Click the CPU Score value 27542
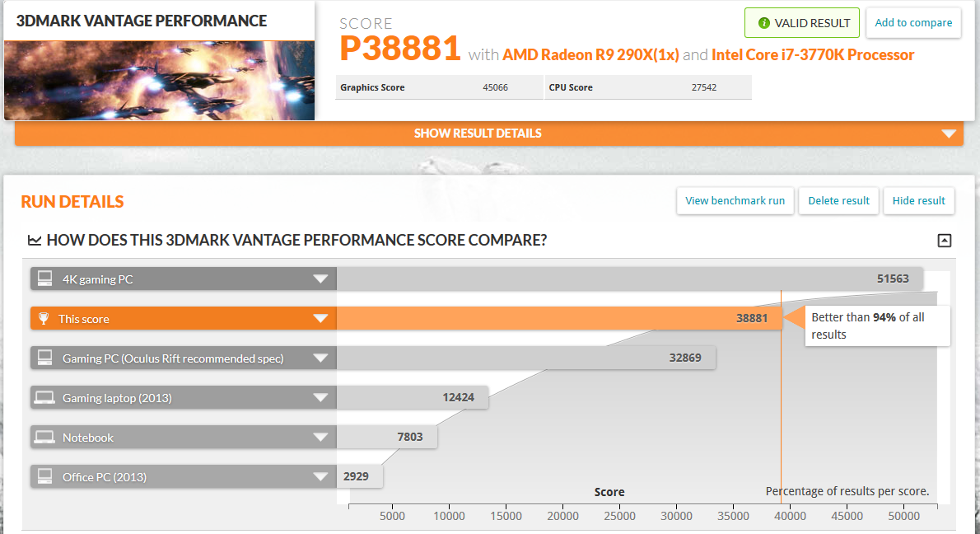980x534 pixels. [x=704, y=87]
